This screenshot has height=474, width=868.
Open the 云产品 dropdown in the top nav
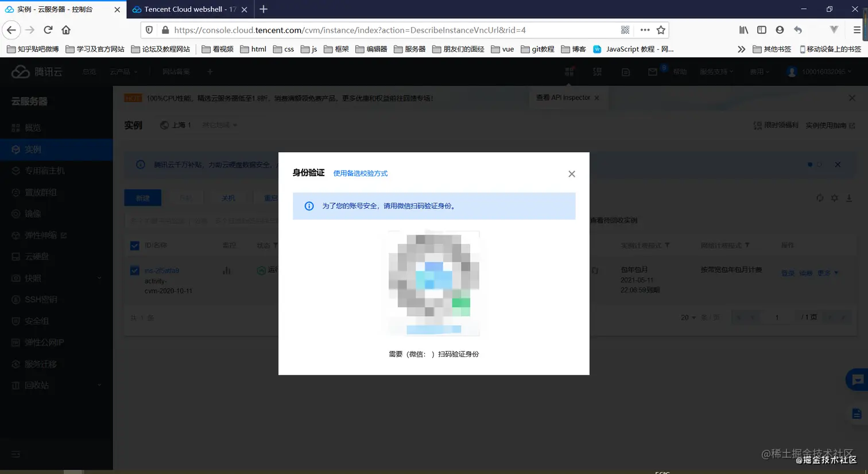coord(123,72)
